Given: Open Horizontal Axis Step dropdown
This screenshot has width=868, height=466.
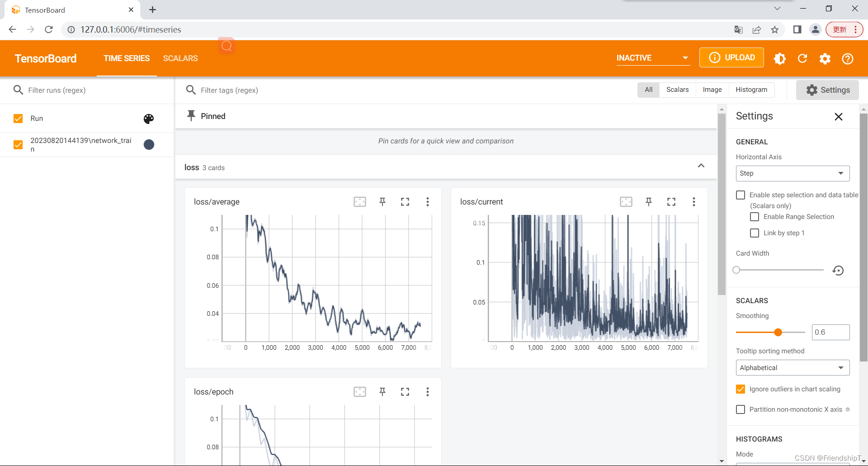Looking at the screenshot, I should click(793, 173).
